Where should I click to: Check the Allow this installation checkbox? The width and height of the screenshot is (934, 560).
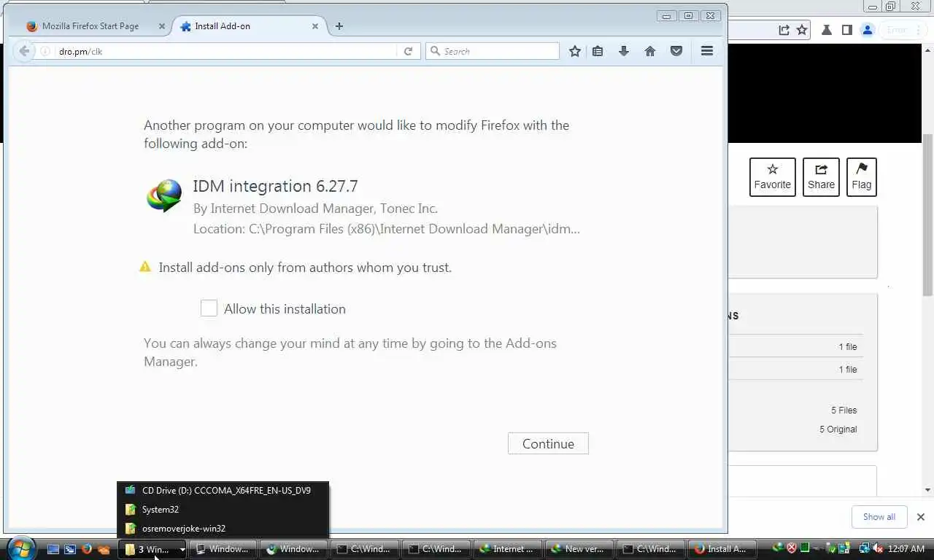(209, 308)
